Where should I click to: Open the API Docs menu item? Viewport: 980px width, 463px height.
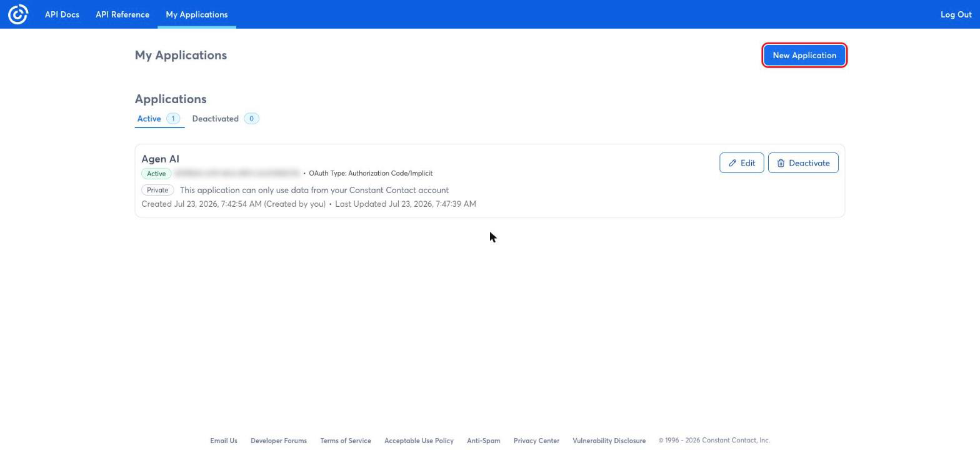click(x=62, y=14)
